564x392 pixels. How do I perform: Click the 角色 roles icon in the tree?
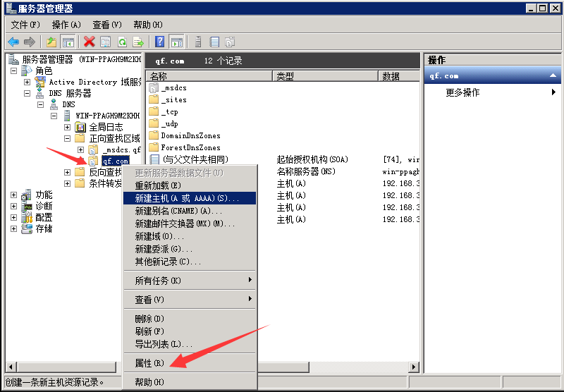pos(27,71)
